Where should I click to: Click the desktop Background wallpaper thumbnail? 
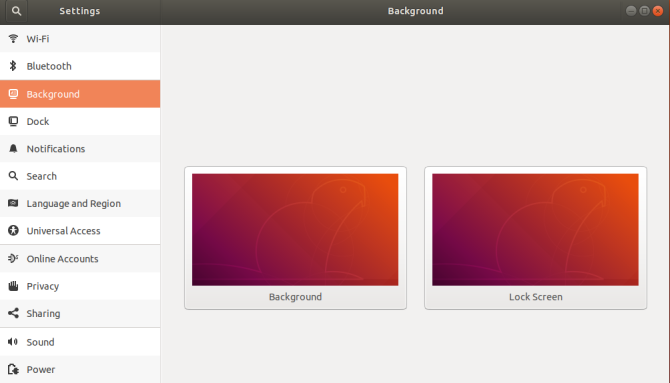coord(295,230)
